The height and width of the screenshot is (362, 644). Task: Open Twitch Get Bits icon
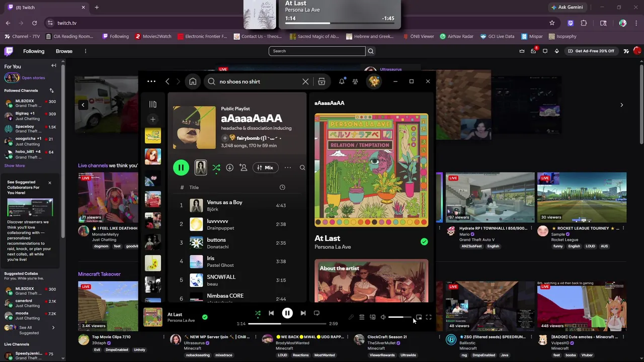[556, 51]
